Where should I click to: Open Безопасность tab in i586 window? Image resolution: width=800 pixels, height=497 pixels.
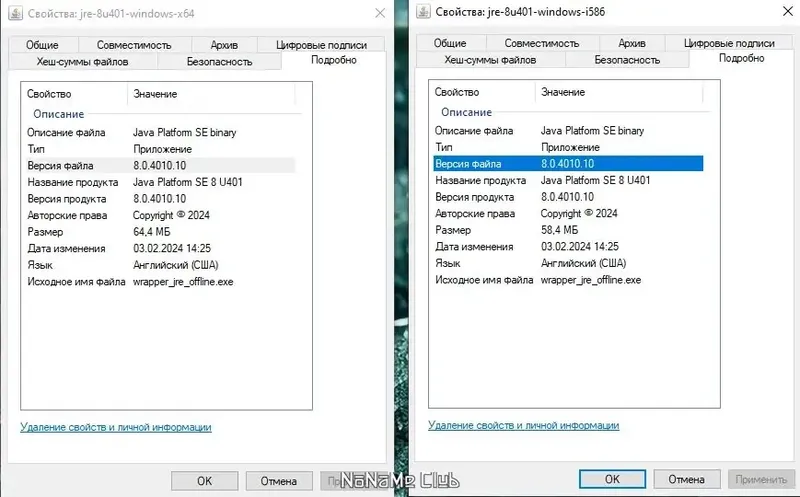627,60
